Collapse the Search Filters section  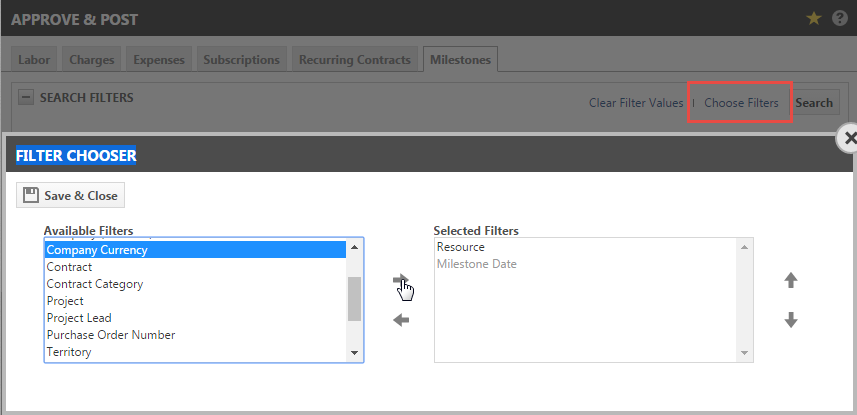[x=26, y=98]
